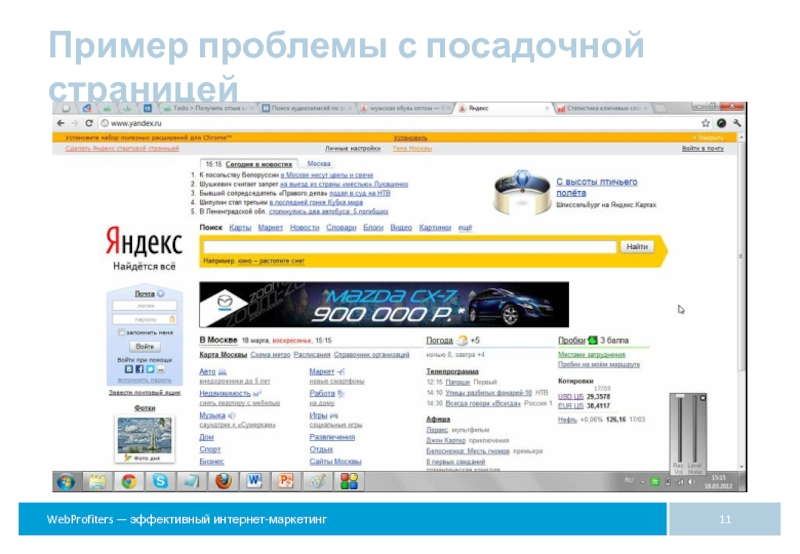
Task: Click 'Тема Москвы' link
Action: point(412,148)
